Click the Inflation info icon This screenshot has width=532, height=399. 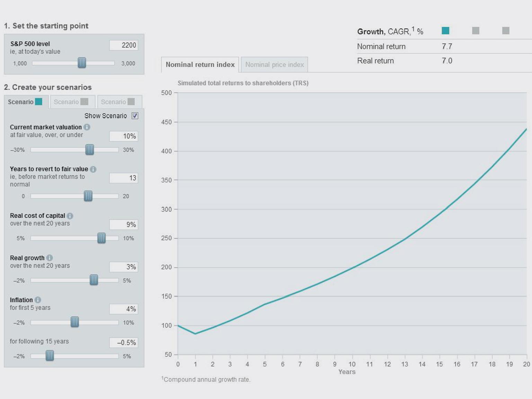pyautogui.click(x=38, y=300)
